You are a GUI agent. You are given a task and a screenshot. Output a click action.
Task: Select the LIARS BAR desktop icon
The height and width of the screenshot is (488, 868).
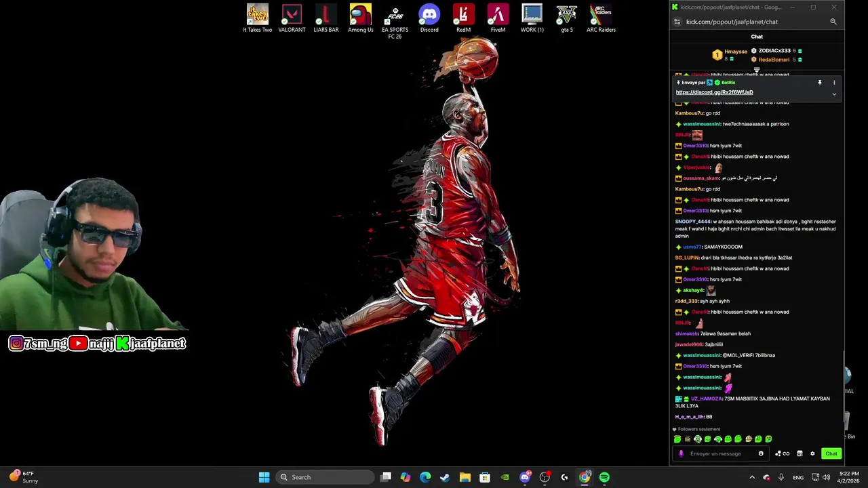(x=326, y=18)
